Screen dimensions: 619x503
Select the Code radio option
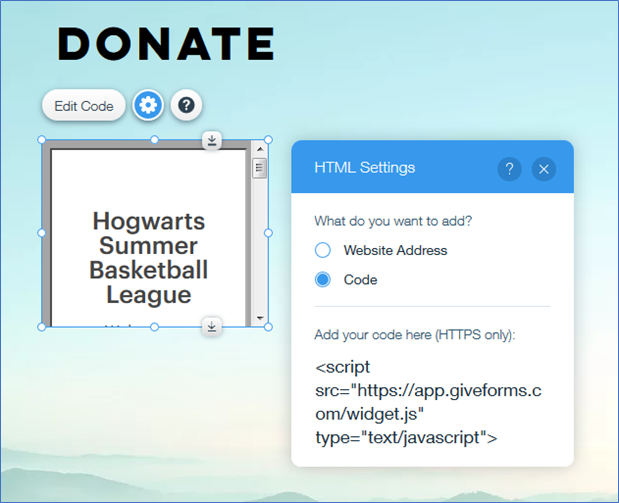(323, 280)
